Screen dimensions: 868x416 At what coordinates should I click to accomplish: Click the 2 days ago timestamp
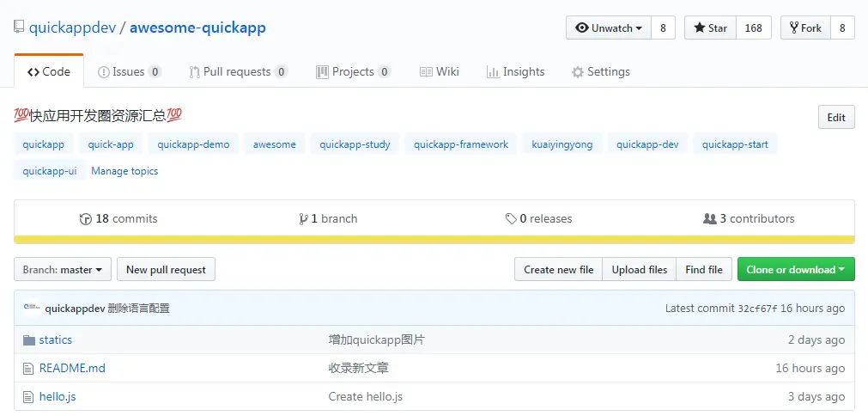coord(816,340)
